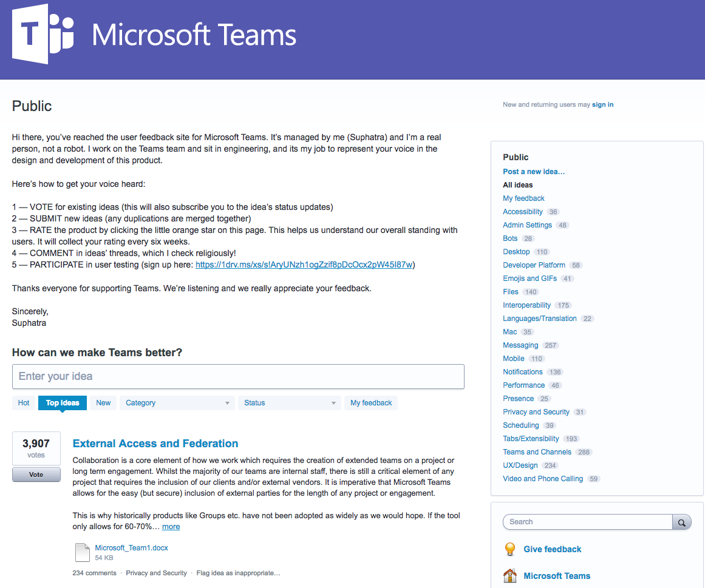This screenshot has height=588, width=705.
Task: Open the Developer Platform category
Action: coord(534,265)
